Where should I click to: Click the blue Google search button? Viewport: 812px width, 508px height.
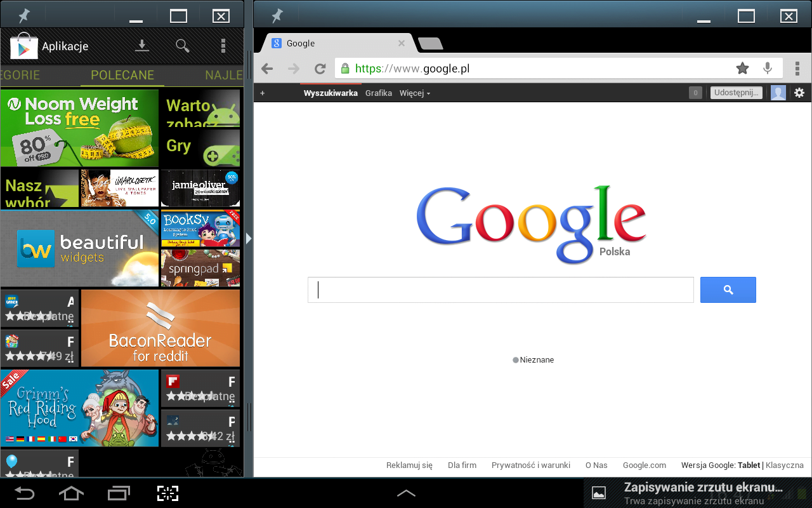(728, 290)
